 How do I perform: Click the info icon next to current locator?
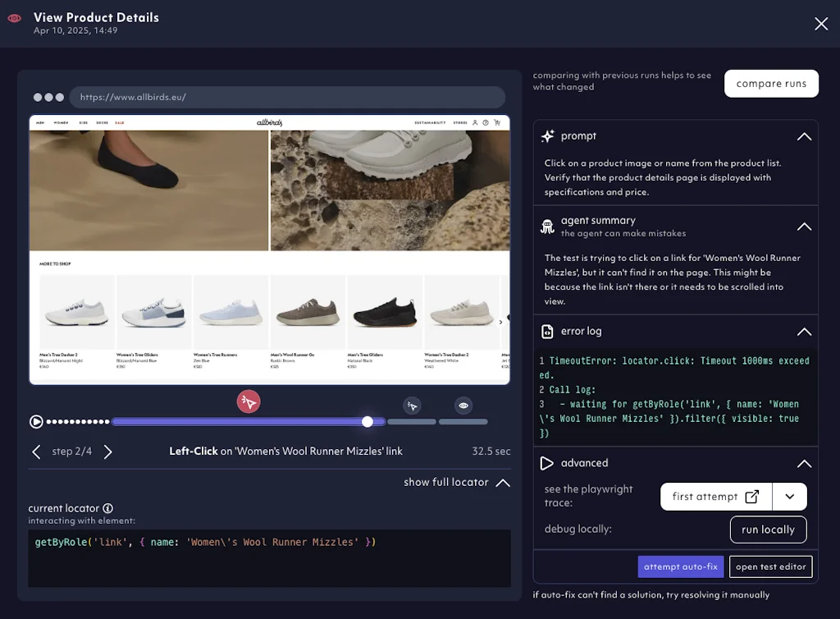tap(108, 508)
